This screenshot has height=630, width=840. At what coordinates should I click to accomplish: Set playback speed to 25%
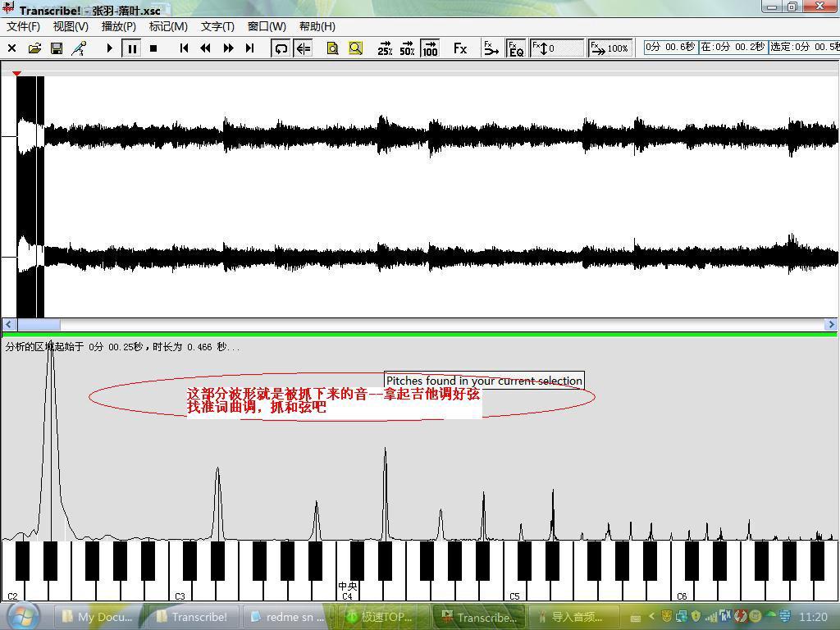pos(385,48)
